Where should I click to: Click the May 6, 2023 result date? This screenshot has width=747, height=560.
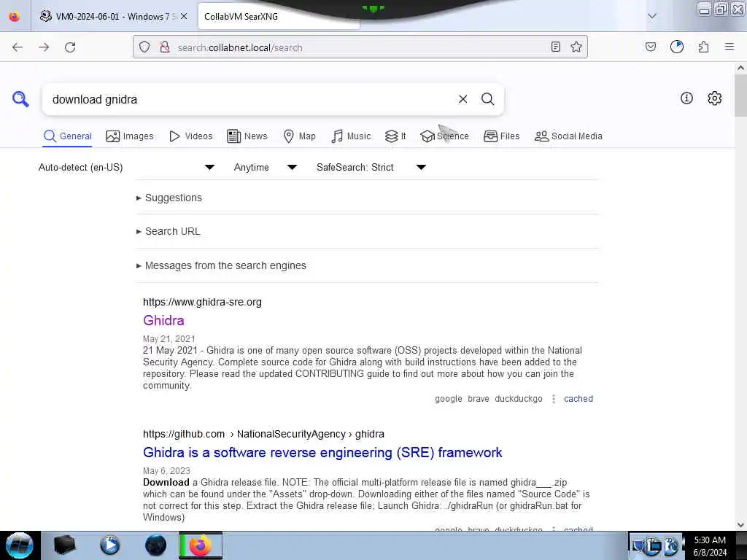tap(166, 470)
